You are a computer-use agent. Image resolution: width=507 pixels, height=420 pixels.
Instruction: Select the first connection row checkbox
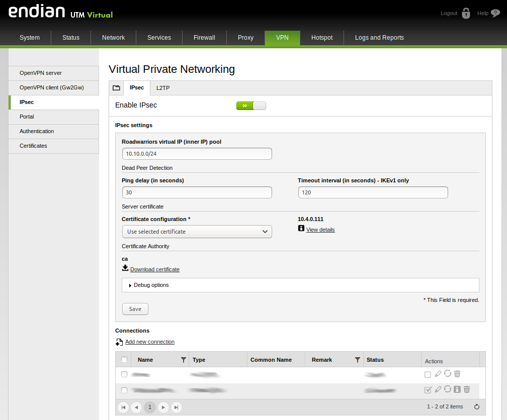[124, 374]
